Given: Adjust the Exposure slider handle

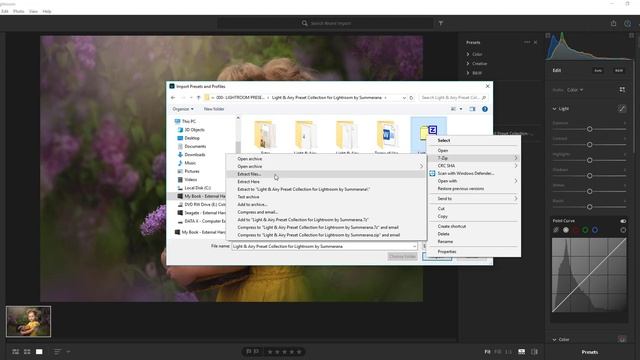Looking at the screenshot, I should tap(589, 129).
